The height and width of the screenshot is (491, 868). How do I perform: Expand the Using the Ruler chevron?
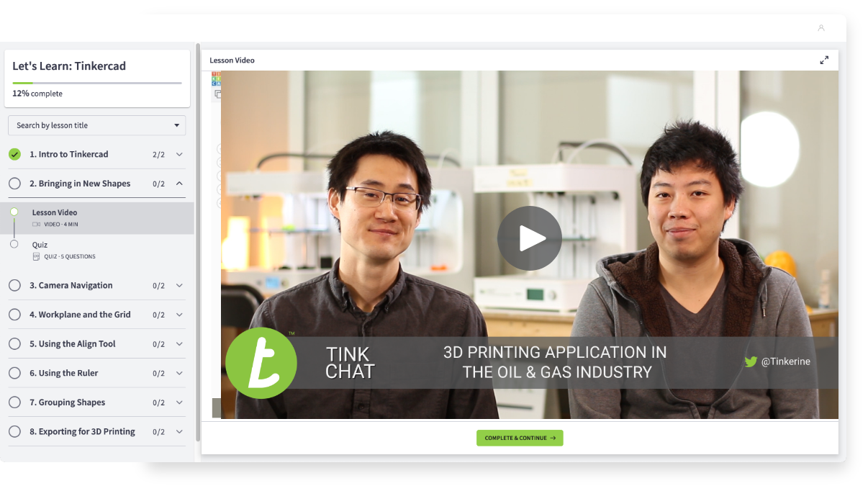pos(179,373)
